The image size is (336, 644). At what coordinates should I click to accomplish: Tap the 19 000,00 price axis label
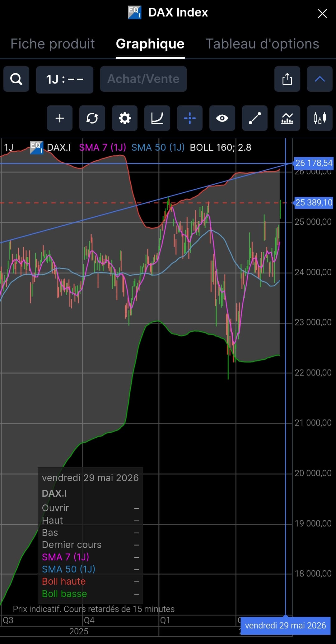pos(313,523)
